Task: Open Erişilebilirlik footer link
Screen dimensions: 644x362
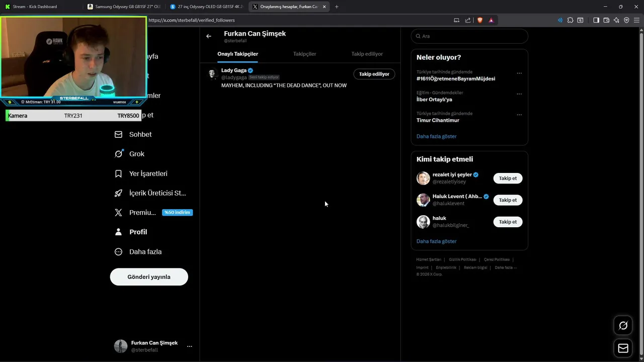Action: pos(446,267)
